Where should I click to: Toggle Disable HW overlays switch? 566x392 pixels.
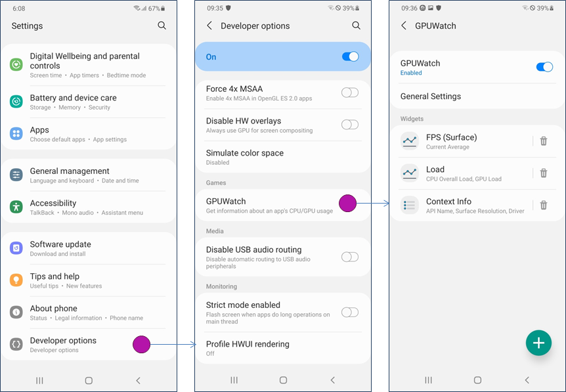(350, 125)
